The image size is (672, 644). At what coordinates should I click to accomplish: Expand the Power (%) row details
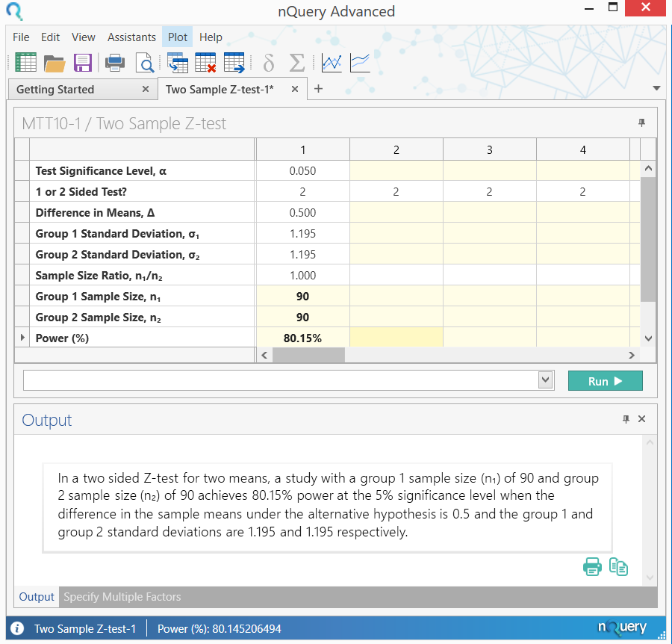point(23,338)
